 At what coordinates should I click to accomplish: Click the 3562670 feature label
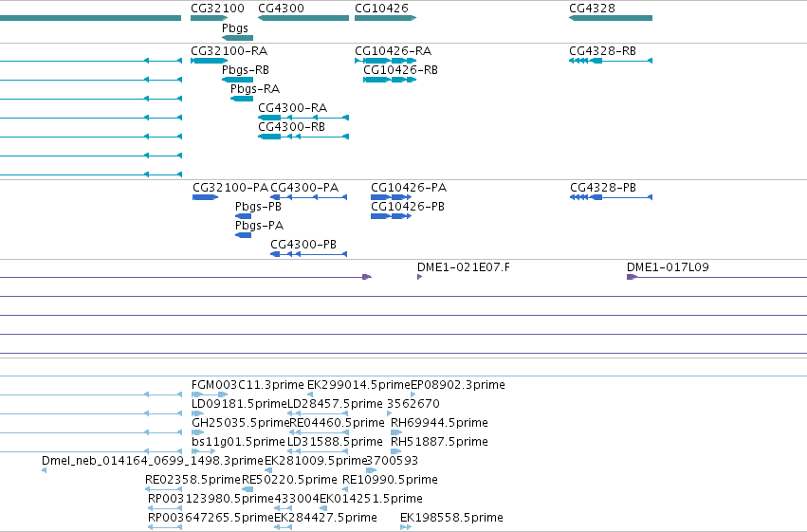click(x=413, y=404)
